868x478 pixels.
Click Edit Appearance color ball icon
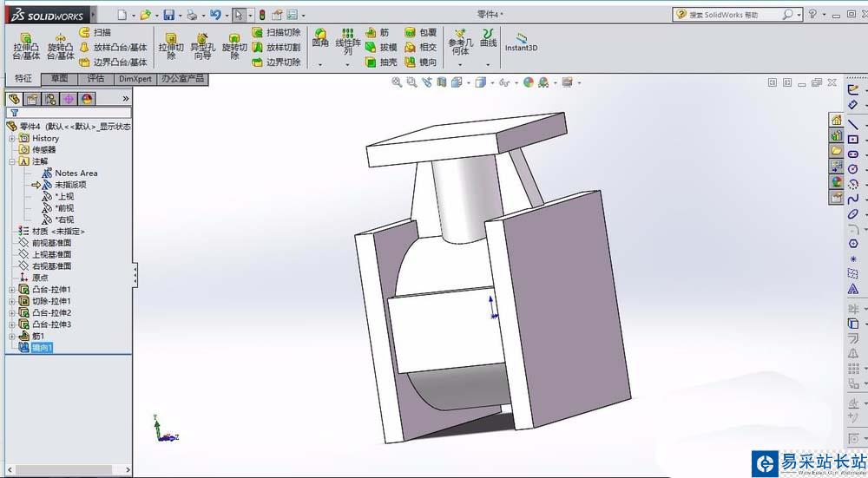click(529, 82)
